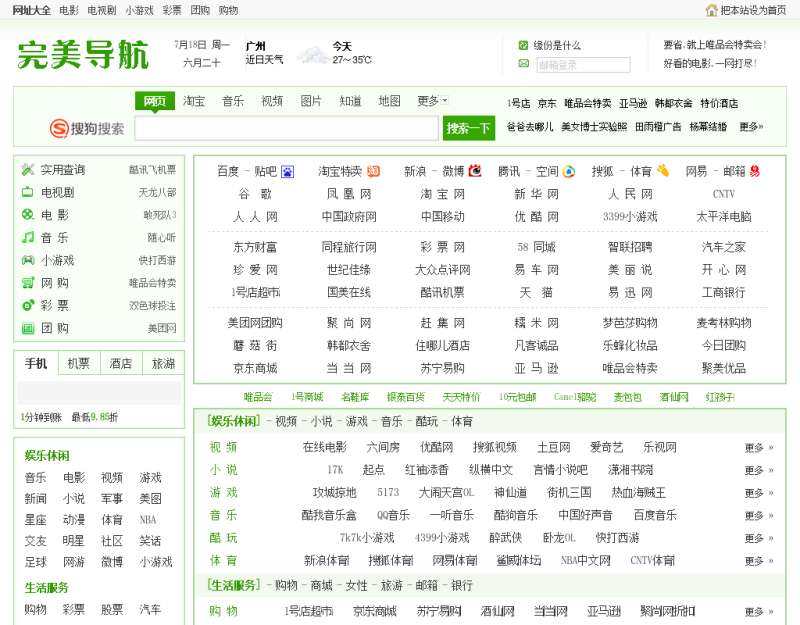This screenshot has width=800, height=625.
Task: Click the 团购 group-buy icon
Action: click(x=28, y=328)
